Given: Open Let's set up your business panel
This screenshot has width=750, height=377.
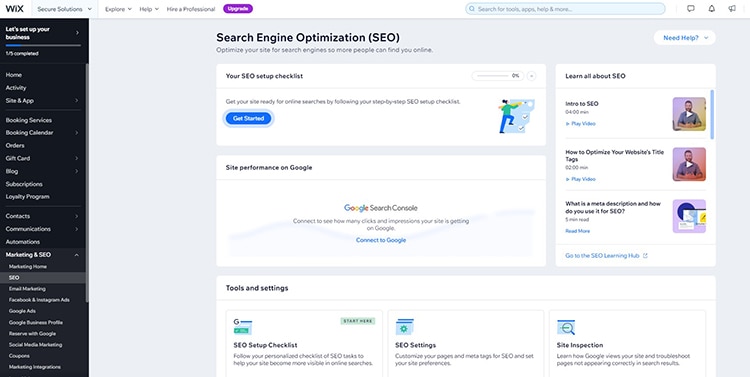Looking at the screenshot, I should click(43, 33).
